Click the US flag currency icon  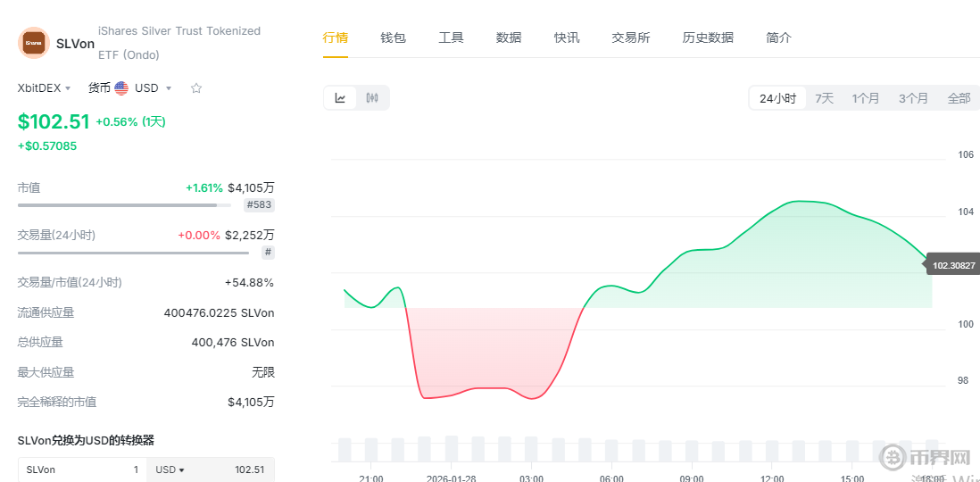[121, 88]
